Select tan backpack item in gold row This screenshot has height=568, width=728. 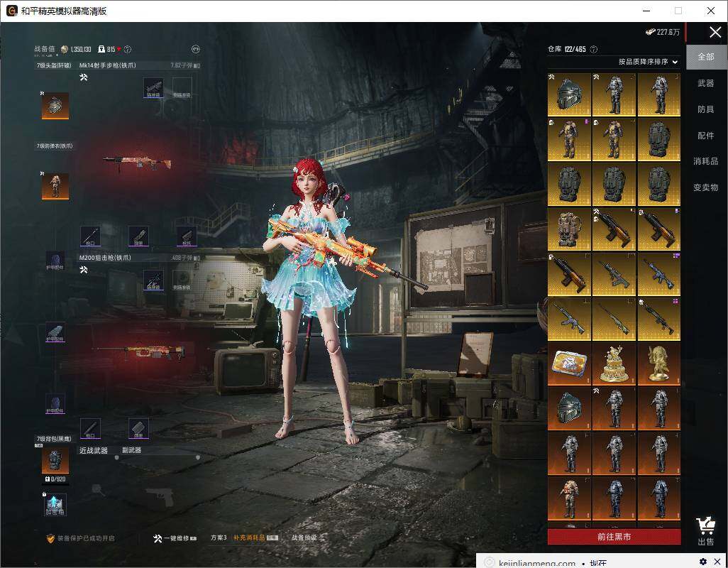[569, 229]
